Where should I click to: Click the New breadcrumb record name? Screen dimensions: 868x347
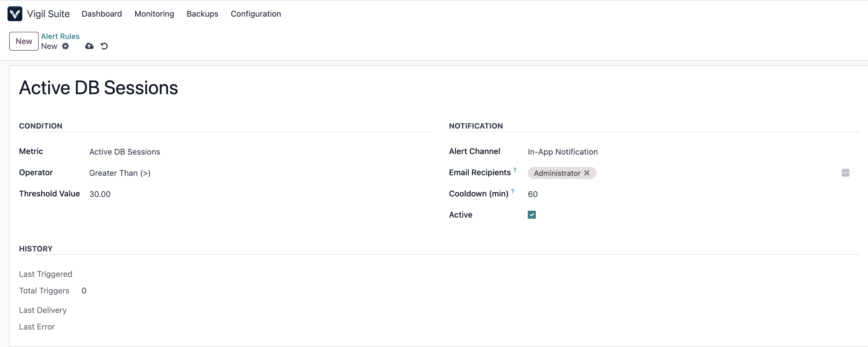pos(49,46)
